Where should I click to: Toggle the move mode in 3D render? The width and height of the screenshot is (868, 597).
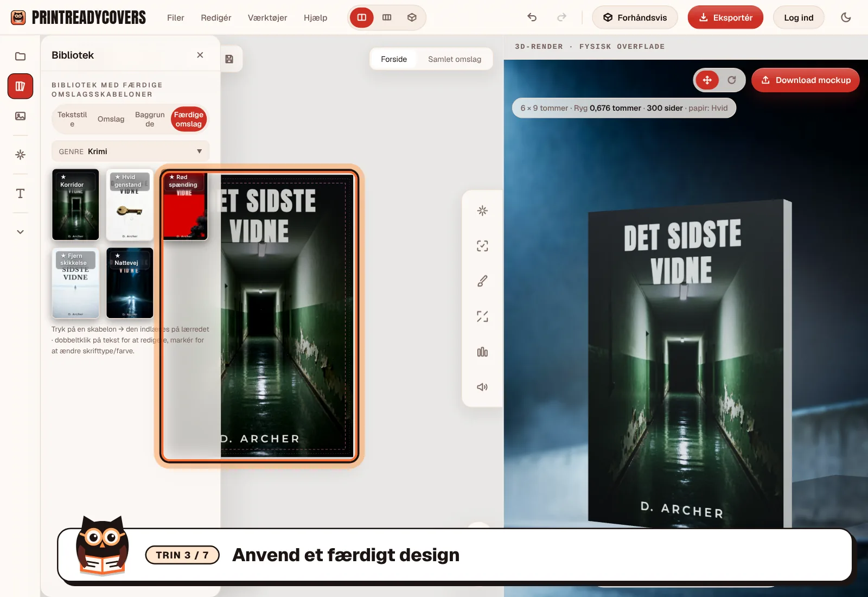tap(707, 80)
